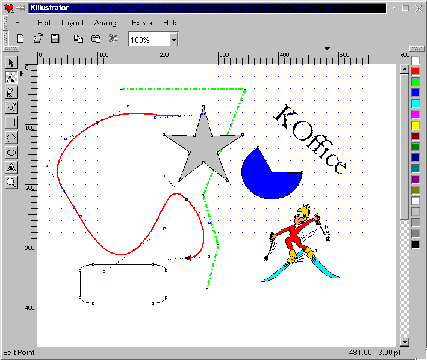Open the Arrange menu
The width and height of the screenshot is (427, 360).
[x=105, y=23]
